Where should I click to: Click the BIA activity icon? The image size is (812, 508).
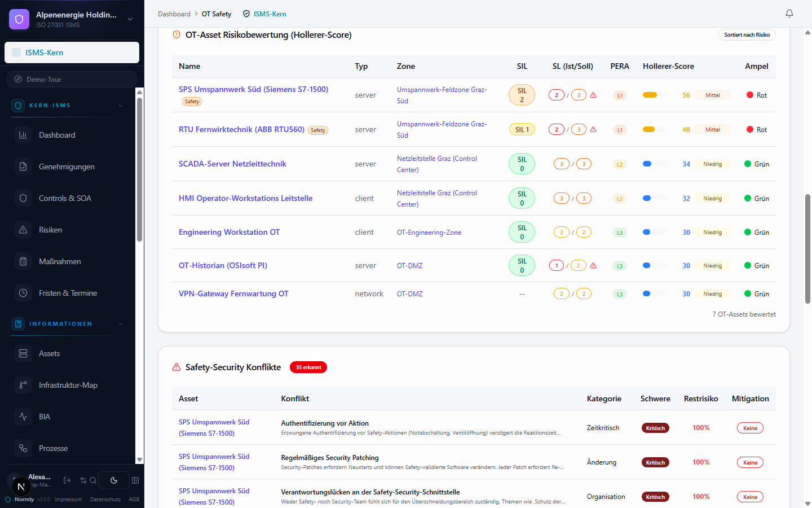[23, 417]
